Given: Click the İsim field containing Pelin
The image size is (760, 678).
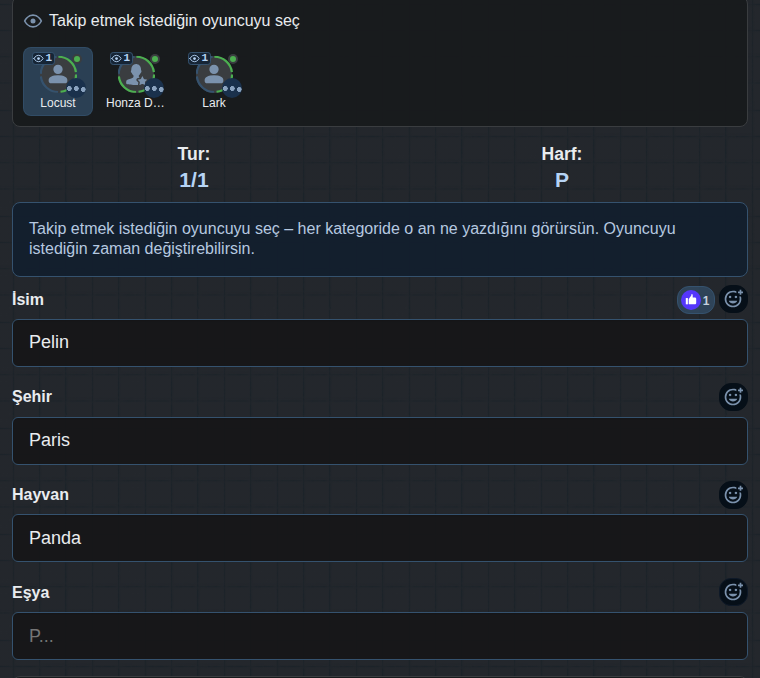Looking at the screenshot, I should pos(380,343).
